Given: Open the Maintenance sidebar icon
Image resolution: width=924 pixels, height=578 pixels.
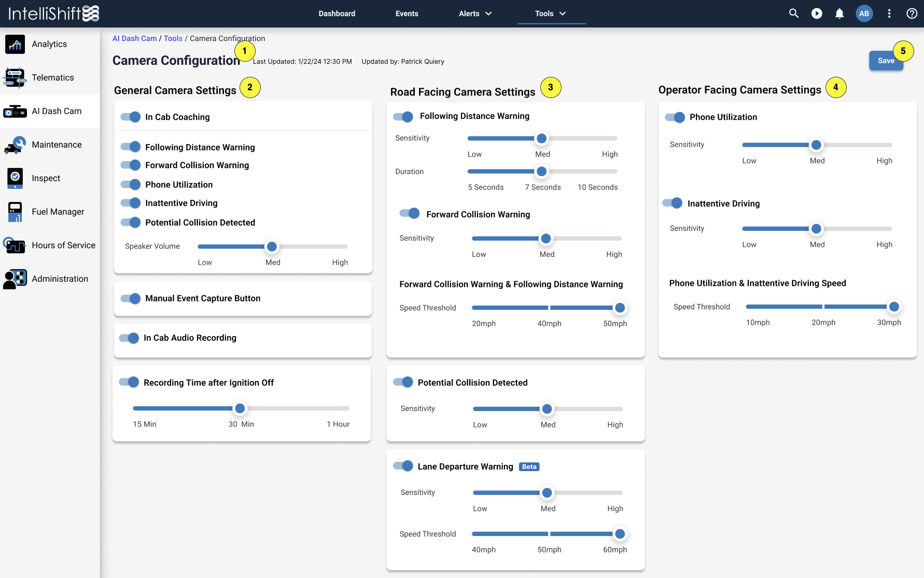Looking at the screenshot, I should pos(15,145).
